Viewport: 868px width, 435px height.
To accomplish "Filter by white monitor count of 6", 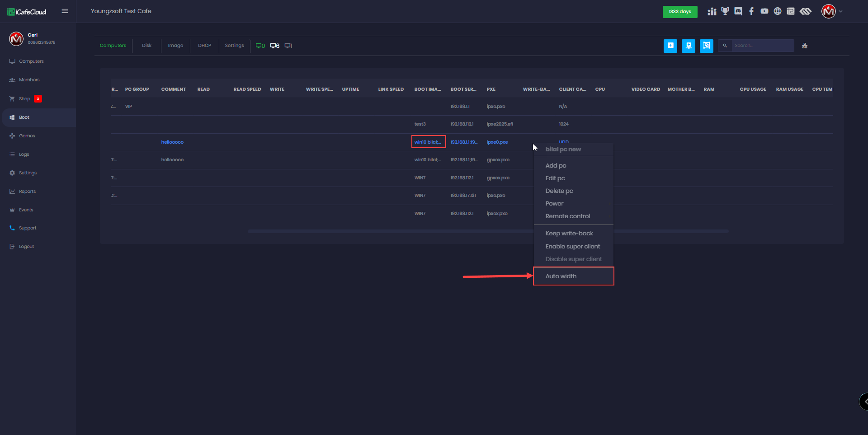I will (x=275, y=46).
